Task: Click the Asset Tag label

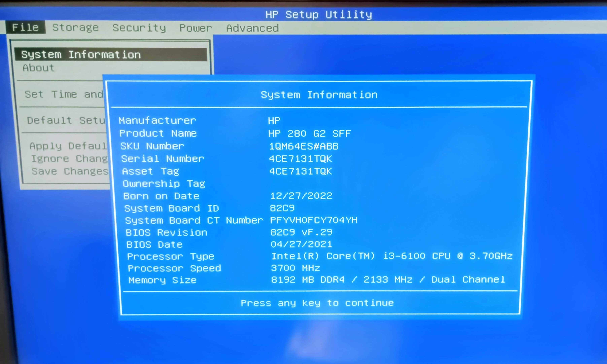Action: tap(151, 171)
